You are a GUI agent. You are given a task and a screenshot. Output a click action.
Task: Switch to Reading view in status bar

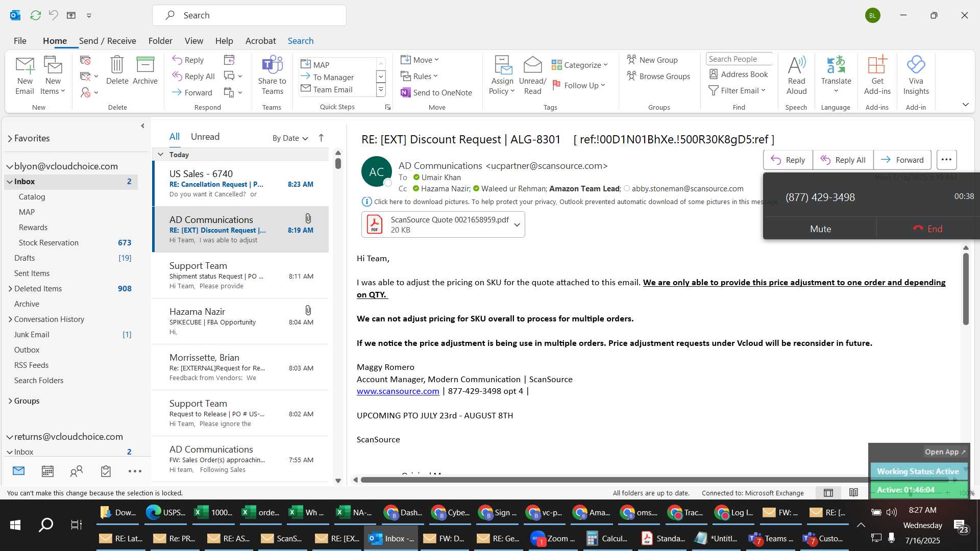853,493
